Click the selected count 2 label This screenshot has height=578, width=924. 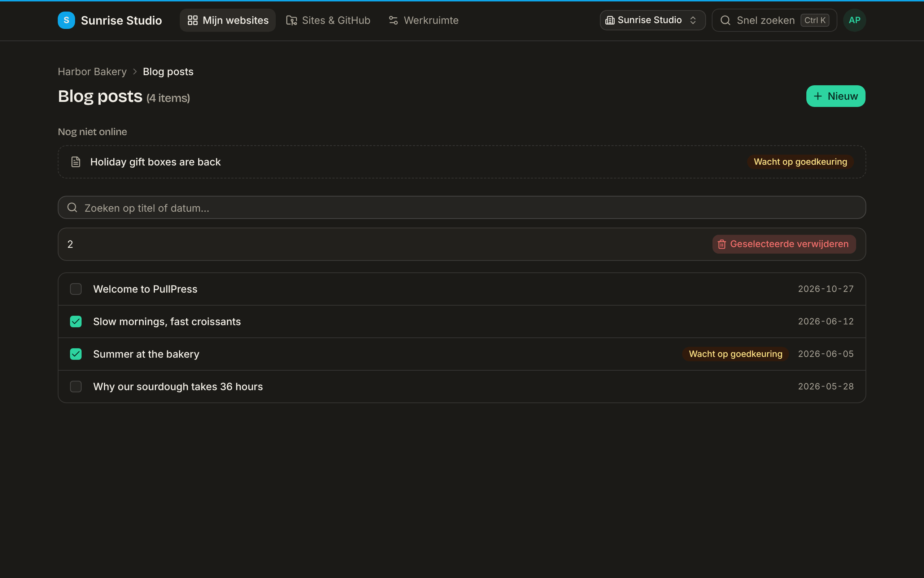point(70,244)
